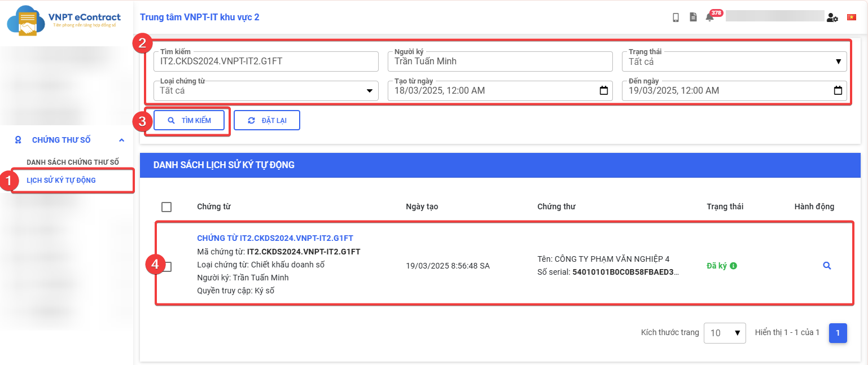Screen dimensions: 868x365
Task: Focus the Người ký text field
Action: pos(500,61)
